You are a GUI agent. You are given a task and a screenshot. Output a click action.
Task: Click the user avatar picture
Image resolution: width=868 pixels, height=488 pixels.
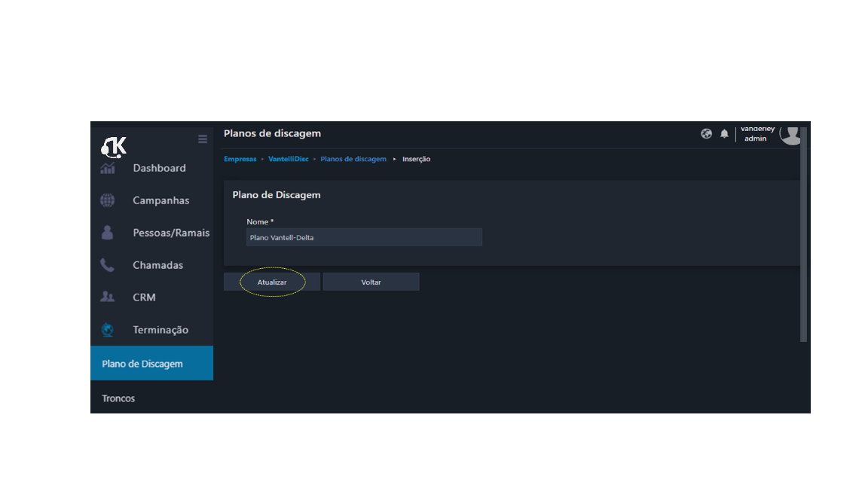790,135
